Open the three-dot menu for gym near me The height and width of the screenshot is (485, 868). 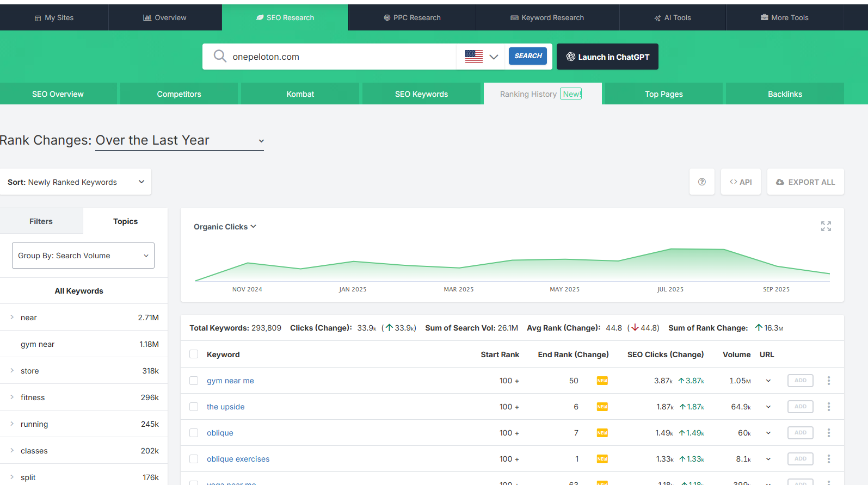click(x=828, y=381)
